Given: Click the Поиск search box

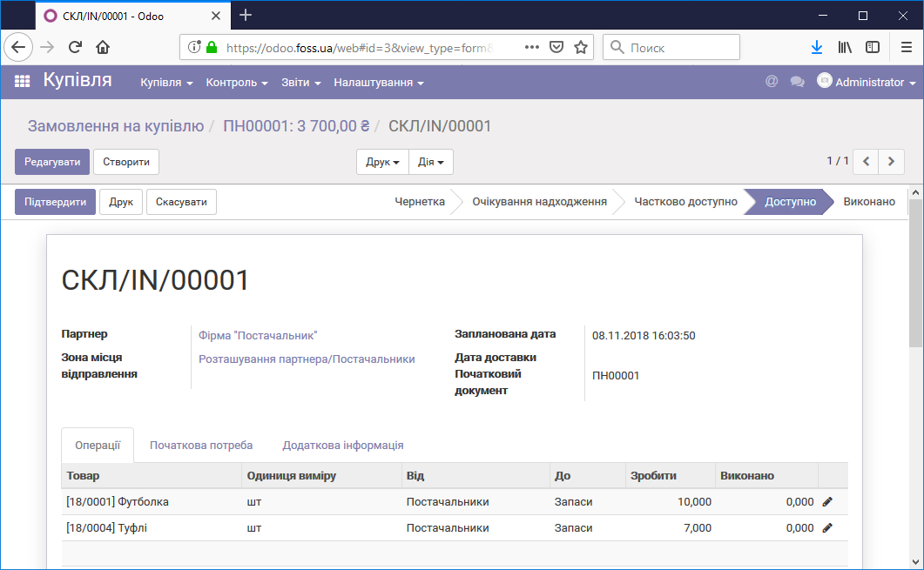Looking at the screenshot, I should click(x=671, y=47).
